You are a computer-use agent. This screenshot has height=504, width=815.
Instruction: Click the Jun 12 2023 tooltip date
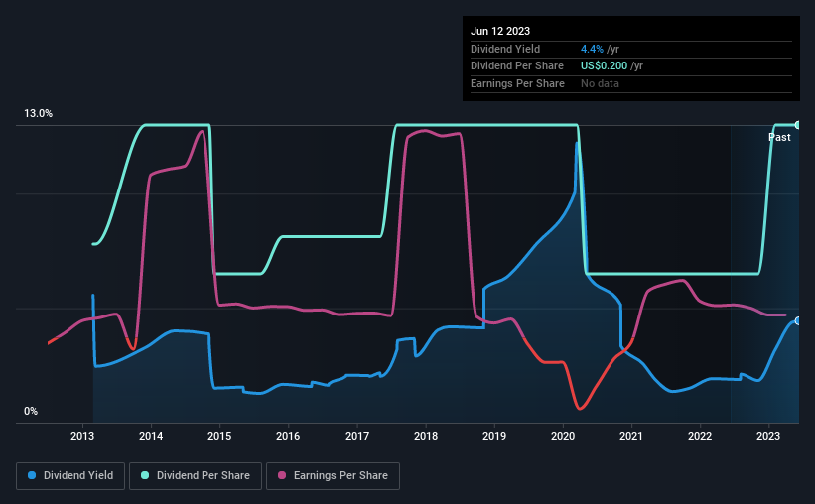pyautogui.click(x=500, y=31)
